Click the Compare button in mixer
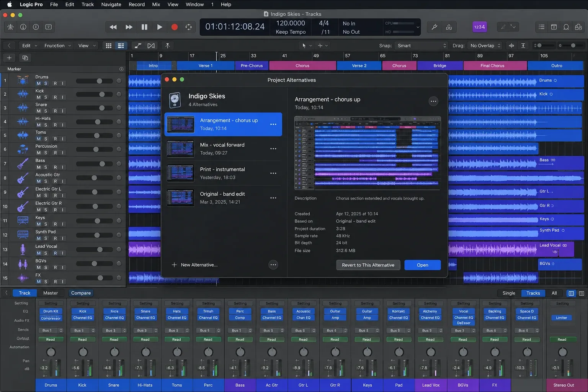The height and width of the screenshot is (392, 588). [81, 293]
